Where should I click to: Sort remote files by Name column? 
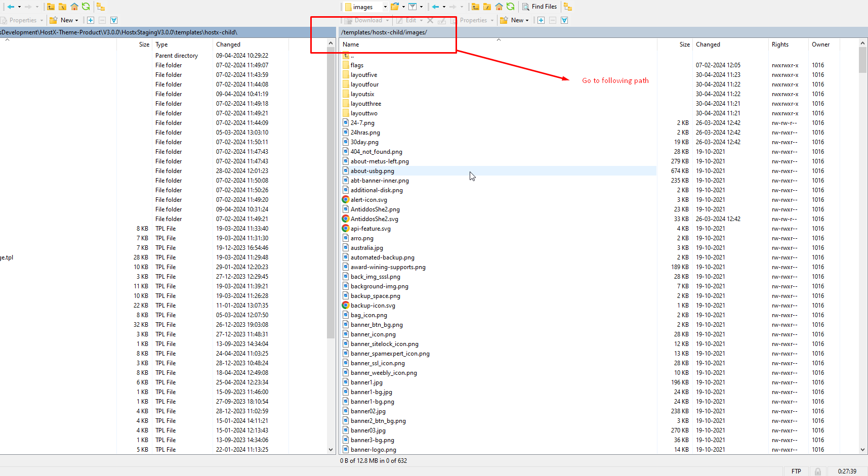click(351, 45)
